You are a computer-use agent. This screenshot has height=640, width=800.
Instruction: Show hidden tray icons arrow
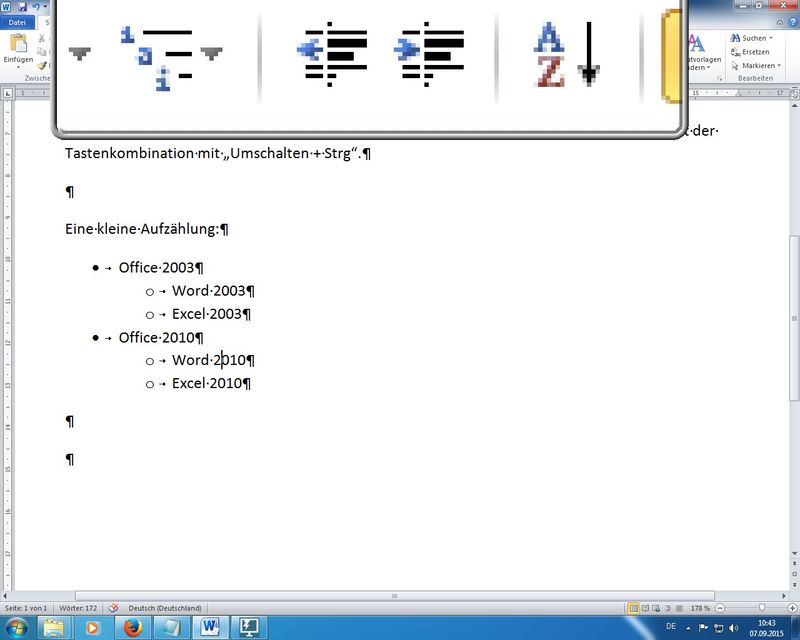(688, 628)
